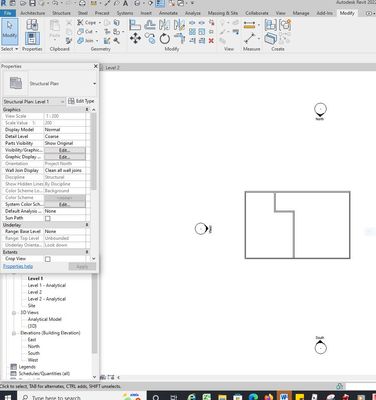Viewport: 376px width, 400px height.
Task: Open the Join dropdown arrow
Action: (x=97, y=41)
